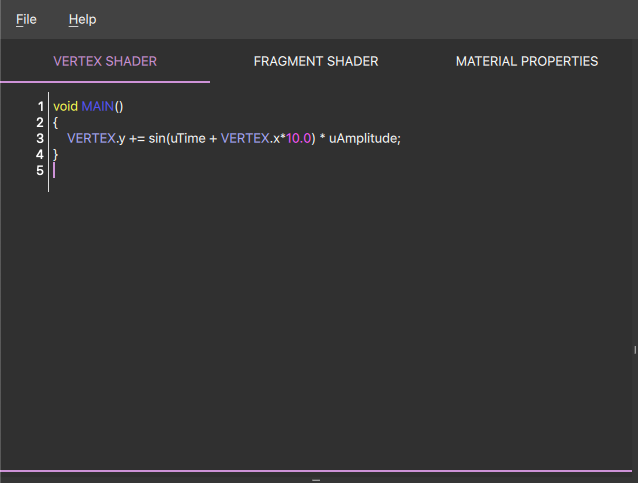Image resolution: width=638 pixels, height=483 pixels.
Task: Open the Help menu
Action: point(82,19)
